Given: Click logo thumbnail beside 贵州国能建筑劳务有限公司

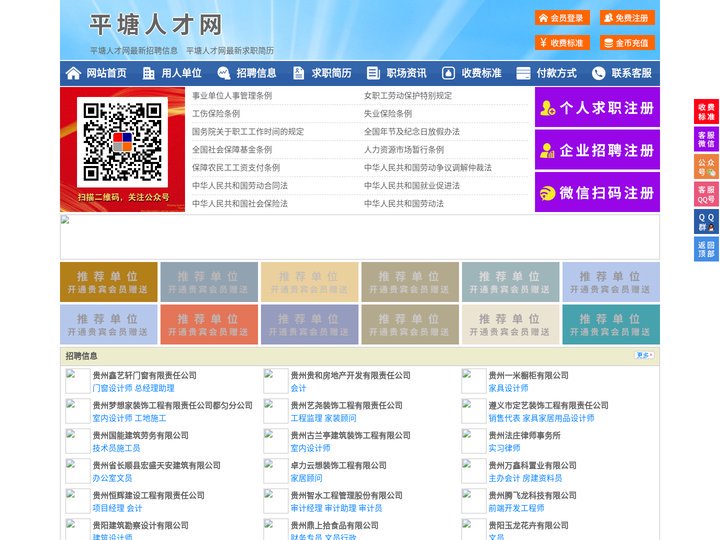Looking at the screenshot, I should click(x=77, y=441).
